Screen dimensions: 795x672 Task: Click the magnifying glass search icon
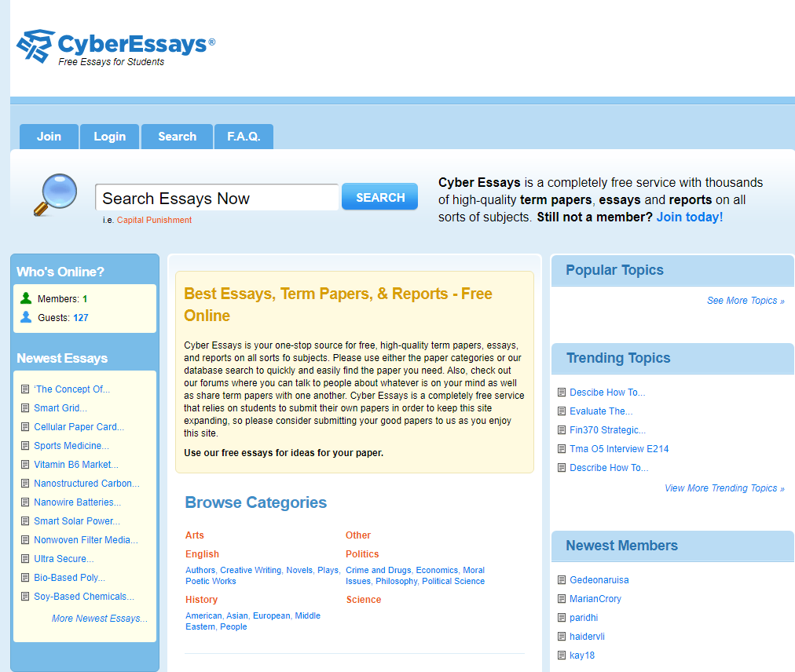(55, 195)
